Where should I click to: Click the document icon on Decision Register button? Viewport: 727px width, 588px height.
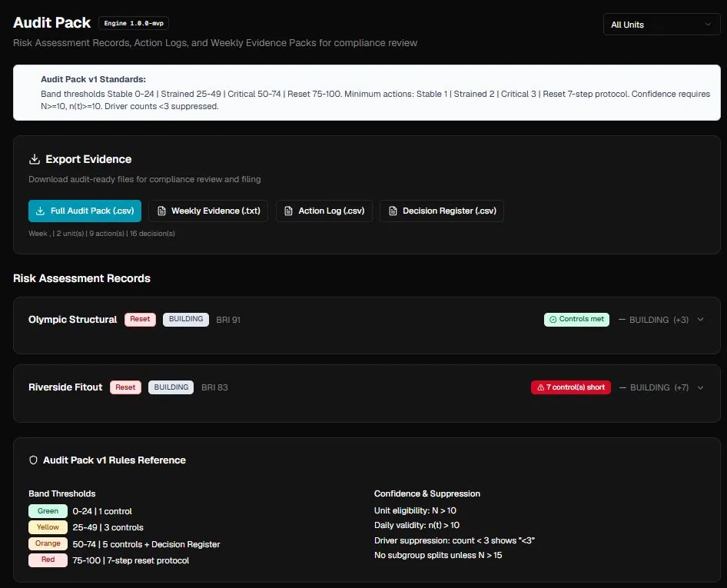[393, 211]
